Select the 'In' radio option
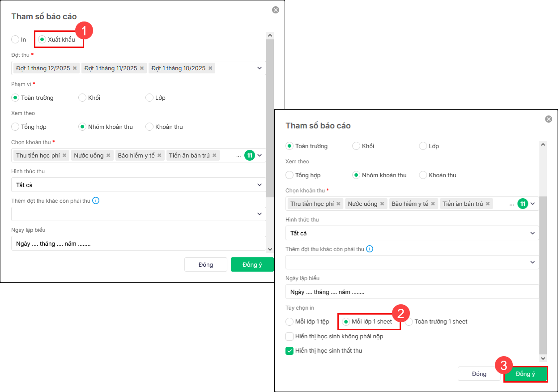 pos(15,39)
